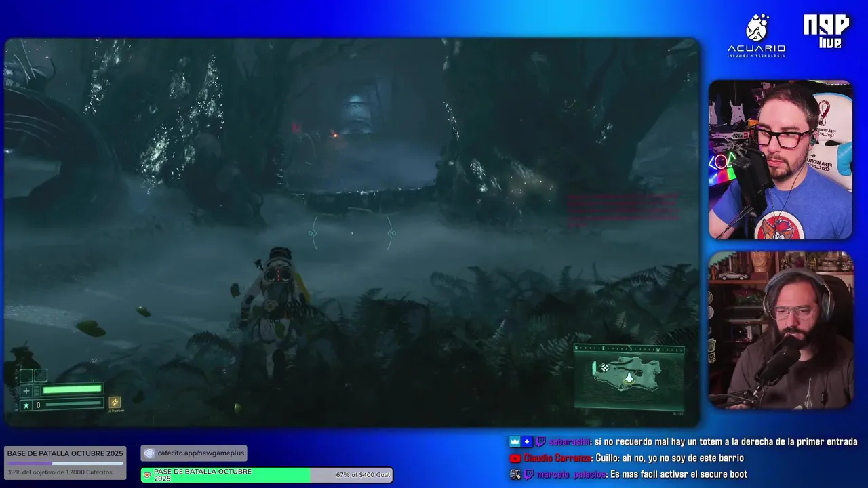Click the NGP live channel logo

pos(826,31)
